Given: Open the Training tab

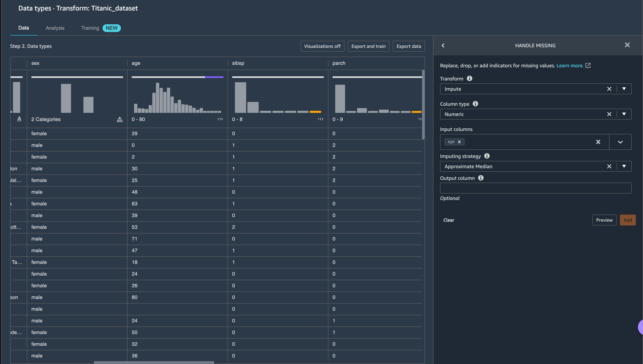Looking at the screenshot, I should pyautogui.click(x=90, y=28).
